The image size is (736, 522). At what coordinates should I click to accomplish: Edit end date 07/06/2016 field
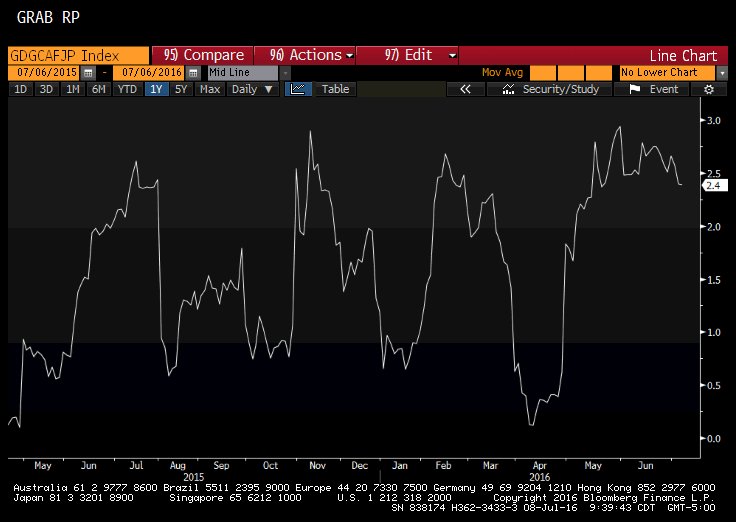(x=149, y=73)
